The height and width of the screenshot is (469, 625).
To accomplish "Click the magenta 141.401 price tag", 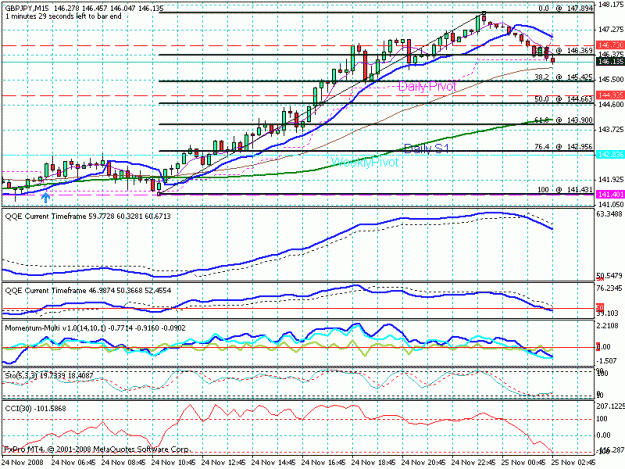I will tap(610, 194).
